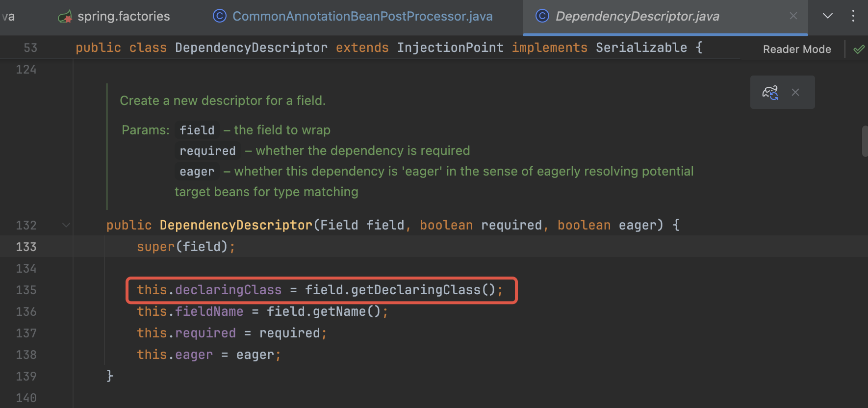Click the CommonAnnotationBeanPostProcessor class icon
Viewport: 868px width, 408px height.
click(x=220, y=16)
